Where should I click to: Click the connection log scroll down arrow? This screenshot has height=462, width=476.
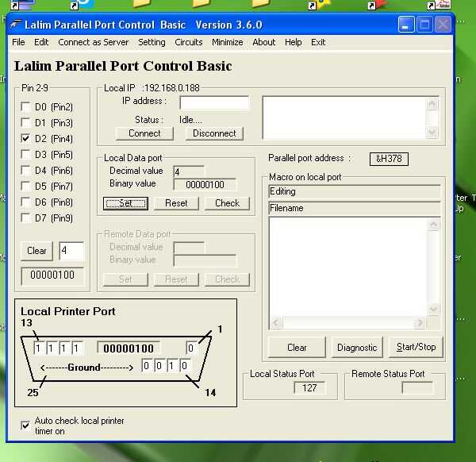[432, 133]
